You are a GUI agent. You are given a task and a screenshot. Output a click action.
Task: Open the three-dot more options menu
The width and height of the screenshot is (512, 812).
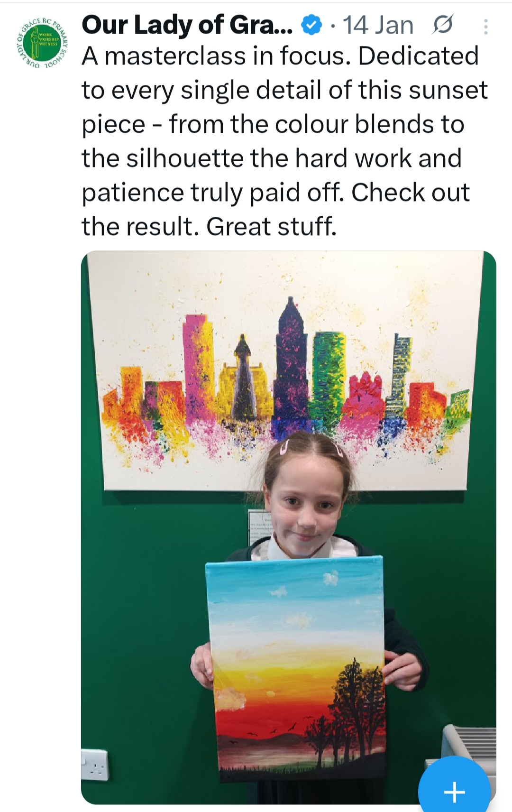(x=485, y=27)
